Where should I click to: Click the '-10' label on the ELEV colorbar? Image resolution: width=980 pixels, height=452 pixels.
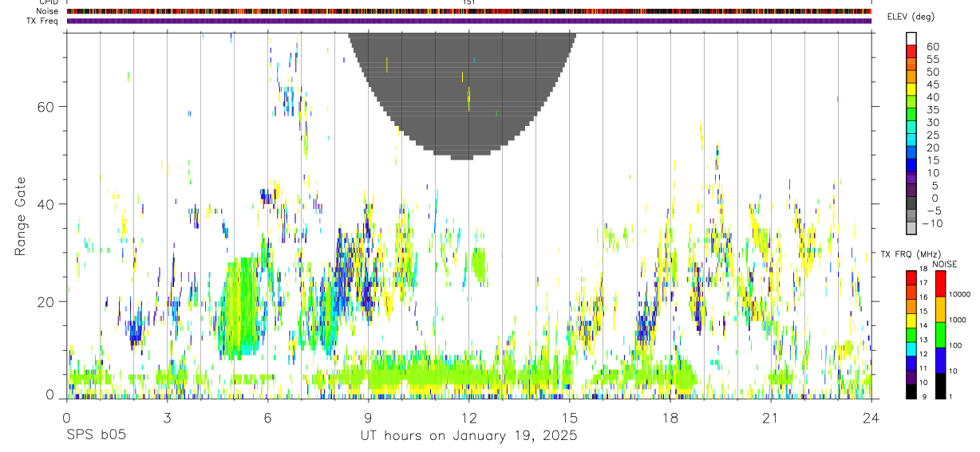[931, 224]
